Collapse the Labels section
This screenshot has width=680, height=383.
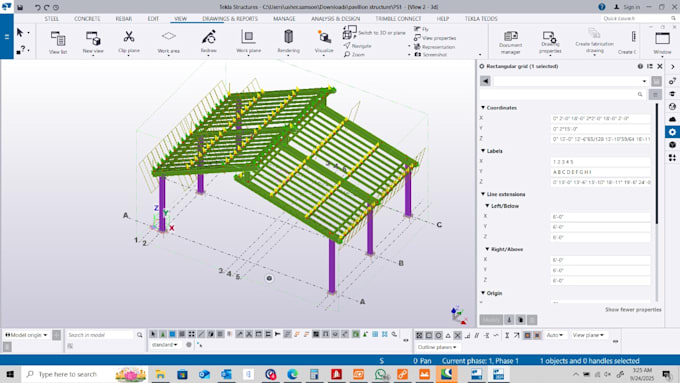483,151
